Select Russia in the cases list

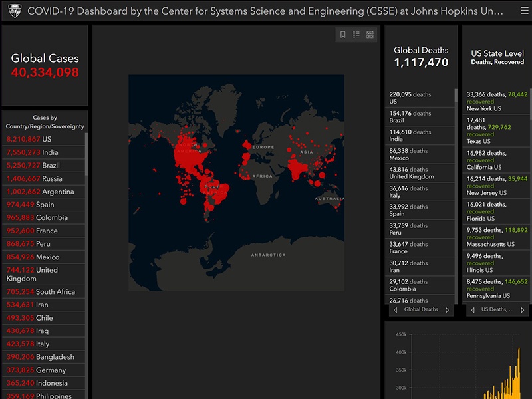tap(43, 178)
